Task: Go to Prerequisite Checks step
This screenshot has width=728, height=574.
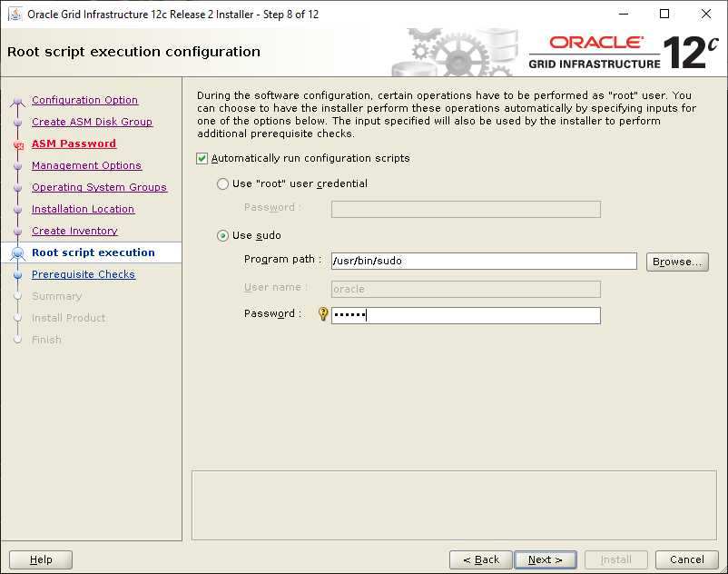Action: coord(84,274)
